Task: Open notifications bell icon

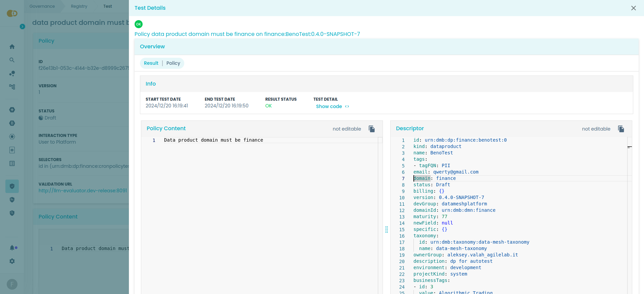Action: (12, 248)
